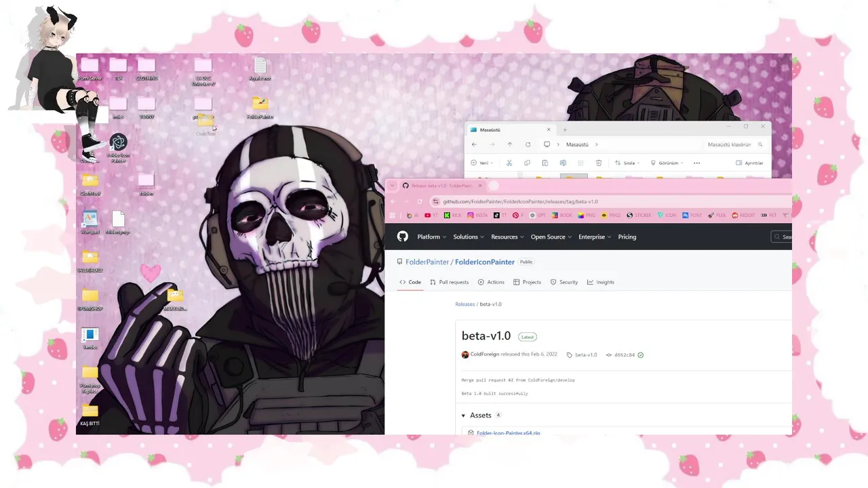The height and width of the screenshot is (488, 868).
Task: Click the Releases breadcrumb link
Action: (465, 304)
